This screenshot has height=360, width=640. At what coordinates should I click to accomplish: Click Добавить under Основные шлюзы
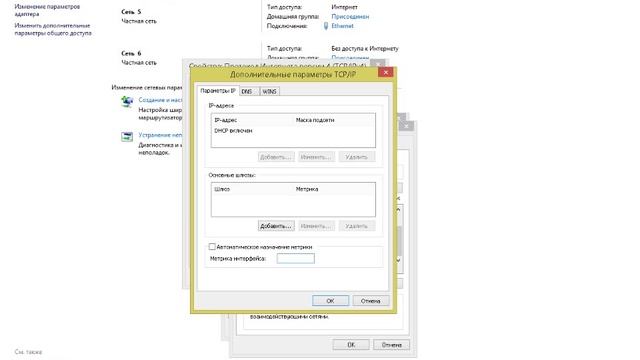click(x=276, y=226)
